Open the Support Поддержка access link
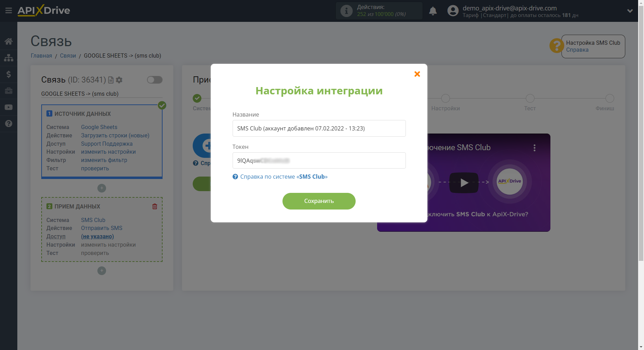644x350 pixels. pos(107,144)
